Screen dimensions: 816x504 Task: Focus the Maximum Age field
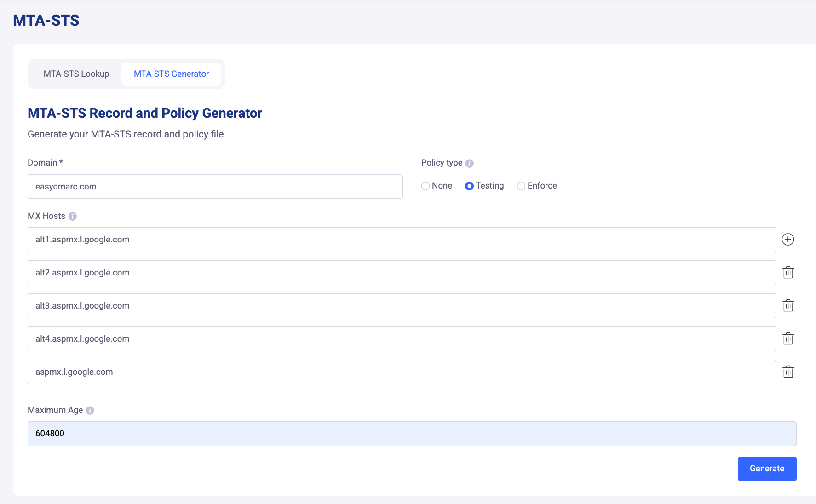click(412, 434)
